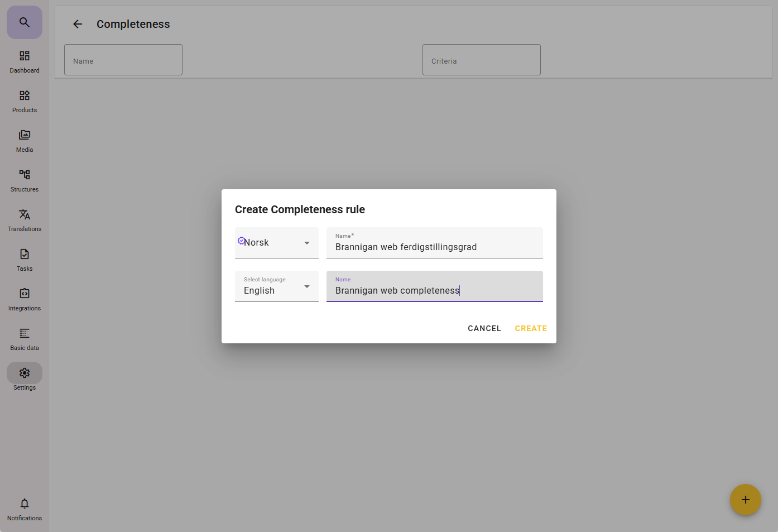Screen dimensions: 778x532
Task: Click the yellow add floating button
Action: click(745, 500)
